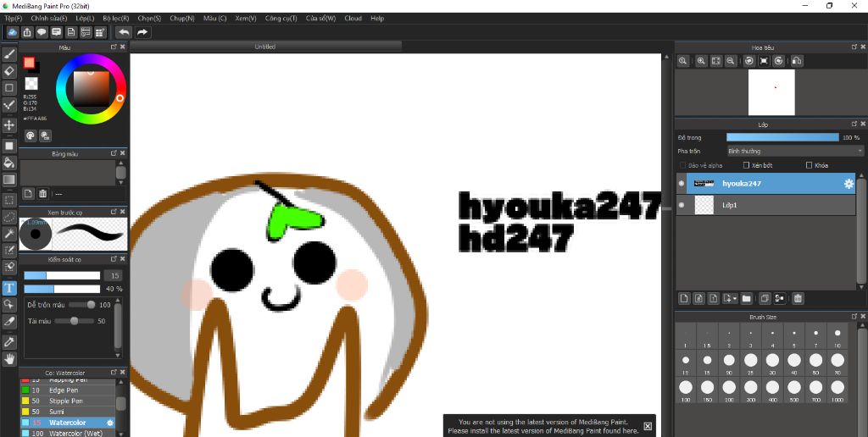Create a new layer
The image size is (868, 437).
(x=684, y=298)
